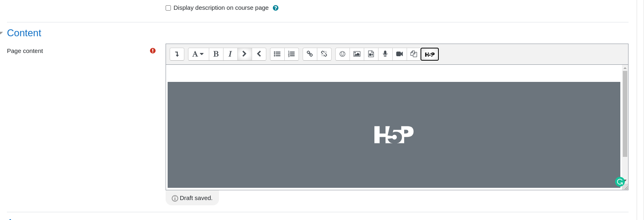Open the emoji picker
Viewport: 644px width, 220px height.
pyautogui.click(x=343, y=54)
